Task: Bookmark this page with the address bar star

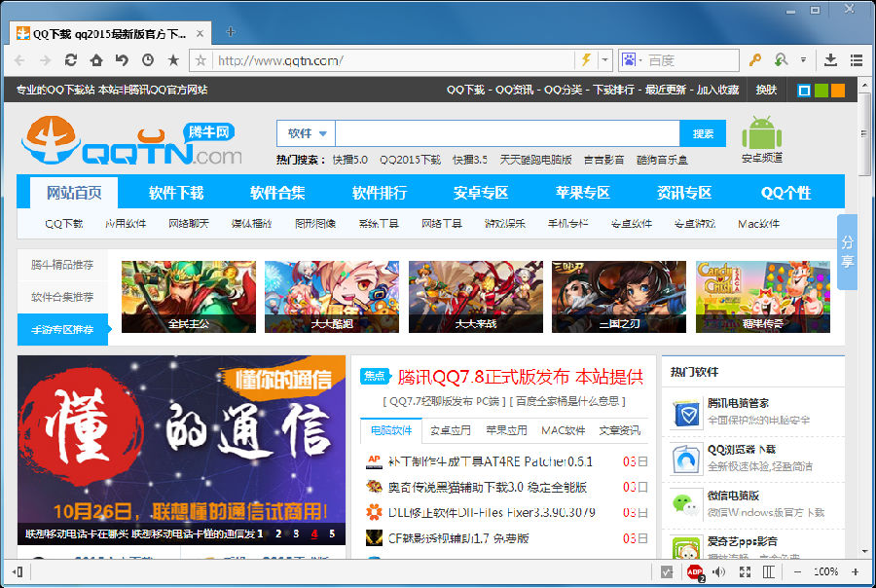Action: click(201, 59)
